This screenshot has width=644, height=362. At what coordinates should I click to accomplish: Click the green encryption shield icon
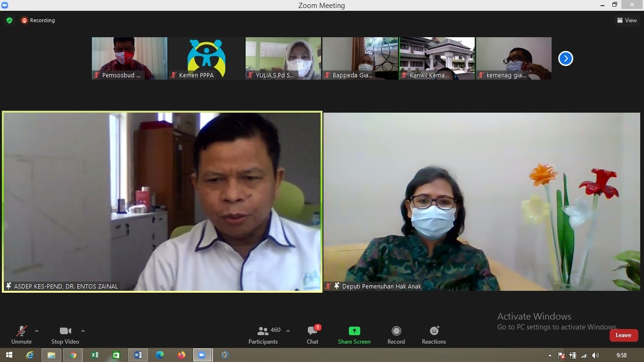[x=9, y=20]
